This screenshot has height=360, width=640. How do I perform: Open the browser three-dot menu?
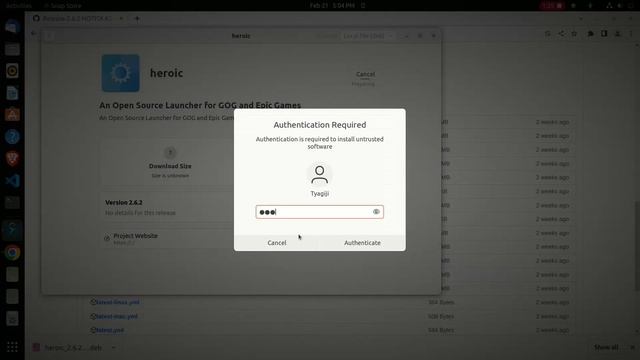631,34
